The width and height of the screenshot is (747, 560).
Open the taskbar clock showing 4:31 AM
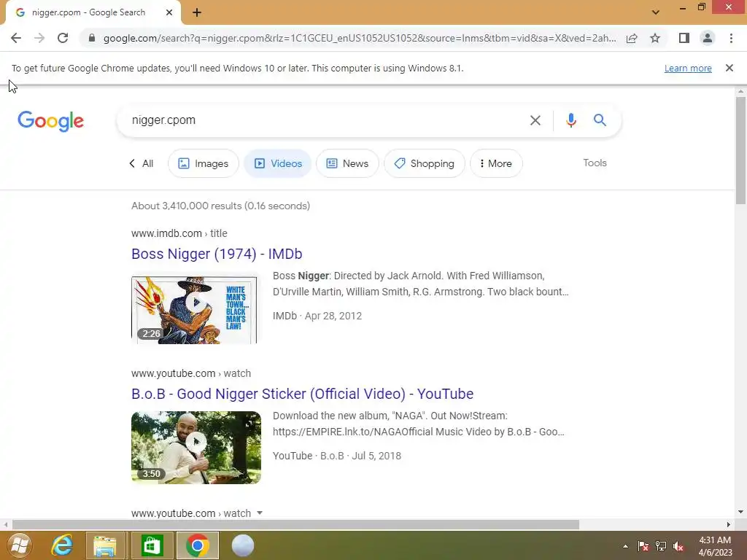(715, 546)
